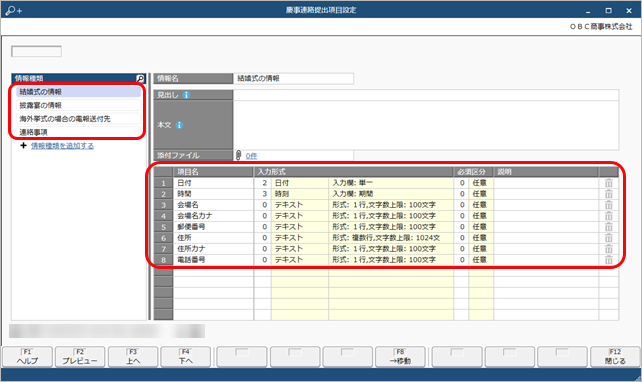The image size is (642, 382).
Task: Click the 見出し text field
Action: [426, 95]
